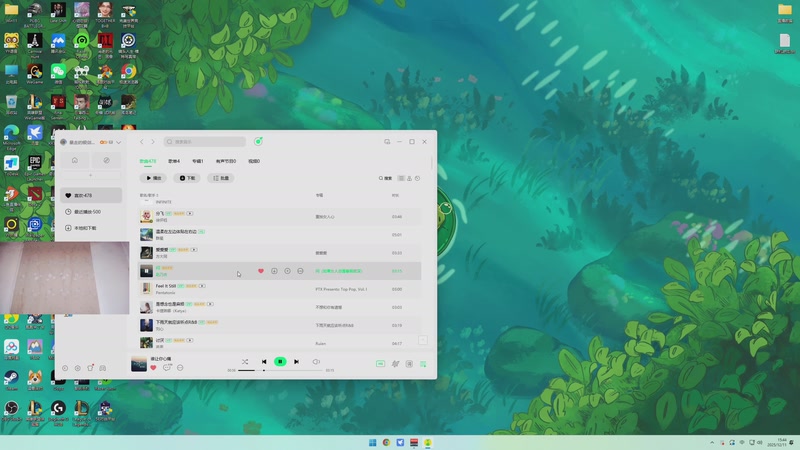Seek on the playback progress bar
This screenshot has width=800, height=450.
tap(280, 370)
